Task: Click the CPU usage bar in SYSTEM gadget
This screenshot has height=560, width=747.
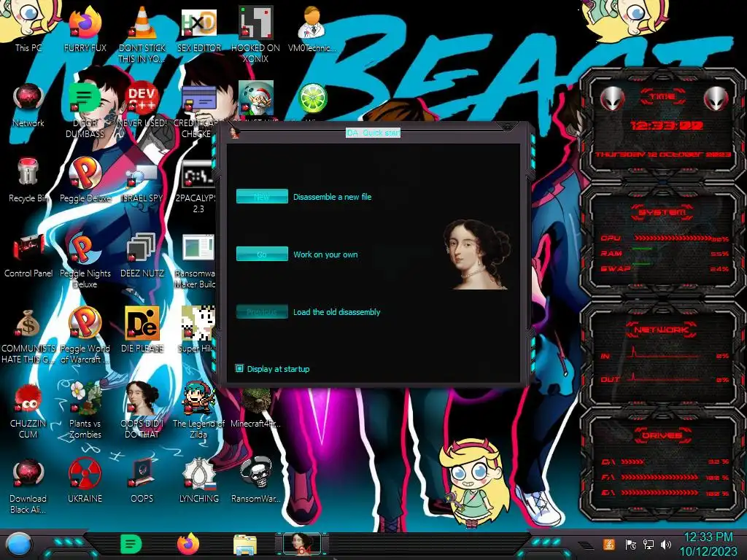Action: coord(672,238)
